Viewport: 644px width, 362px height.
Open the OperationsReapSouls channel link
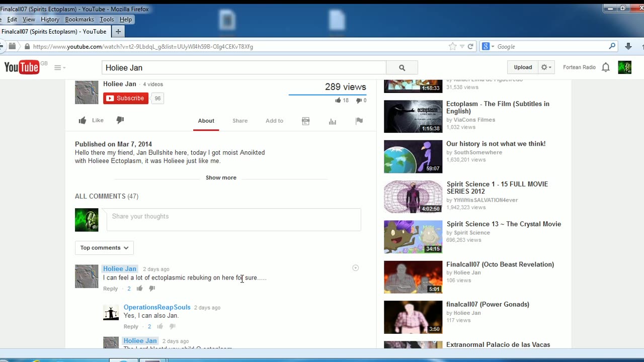pos(157,307)
